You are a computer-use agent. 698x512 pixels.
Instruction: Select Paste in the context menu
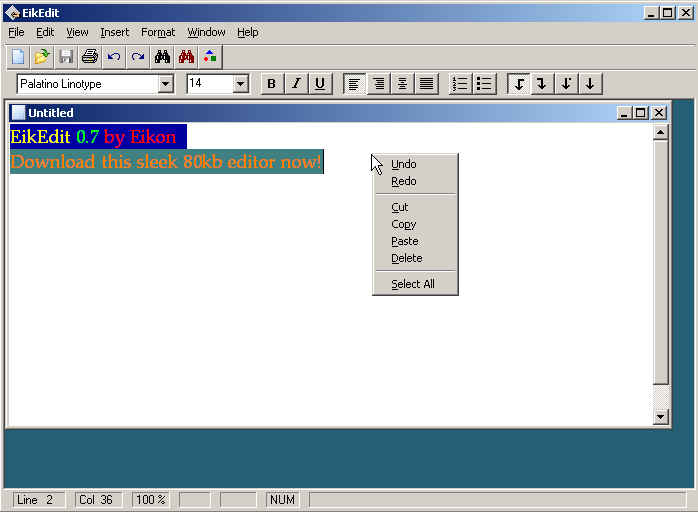click(x=405, y=241)
